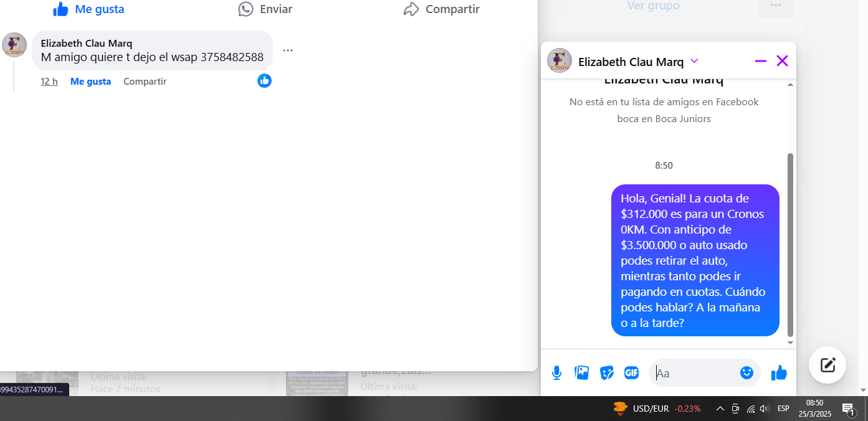This screenshot has width=868, height=421.
Task: Click the like reaction badge on comment
Action: [264, 80]
